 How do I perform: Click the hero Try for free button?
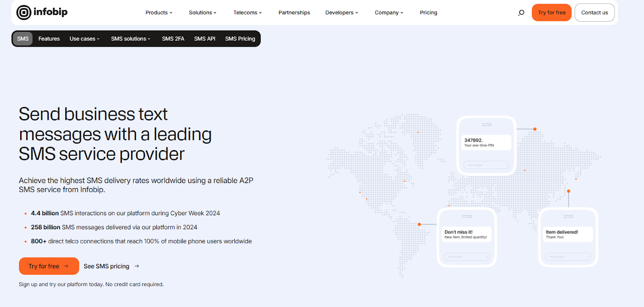(49, 266)
